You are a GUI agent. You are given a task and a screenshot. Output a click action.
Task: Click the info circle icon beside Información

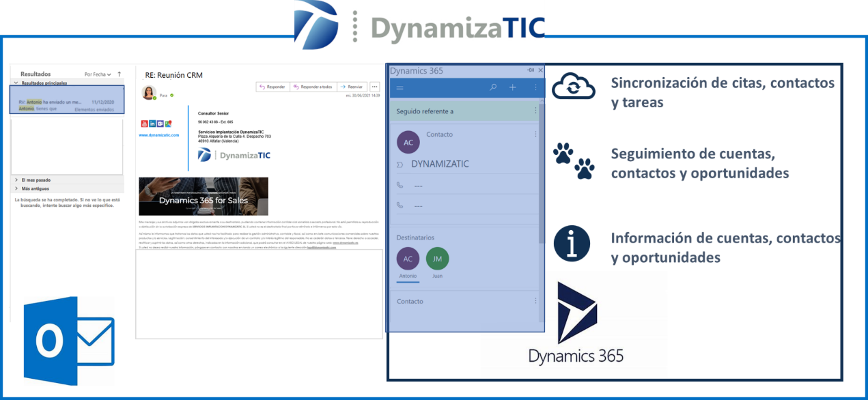pos(572,243)
